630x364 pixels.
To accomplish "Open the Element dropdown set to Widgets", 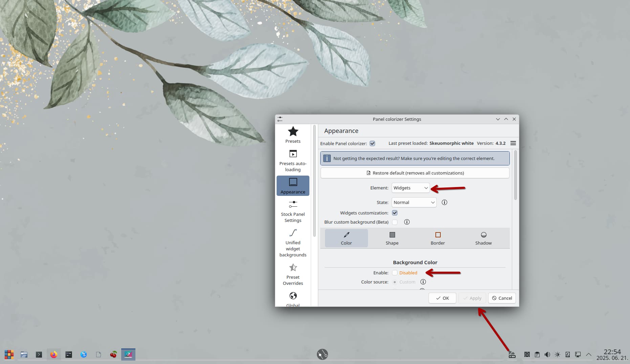I will click(x=411, y=188).
